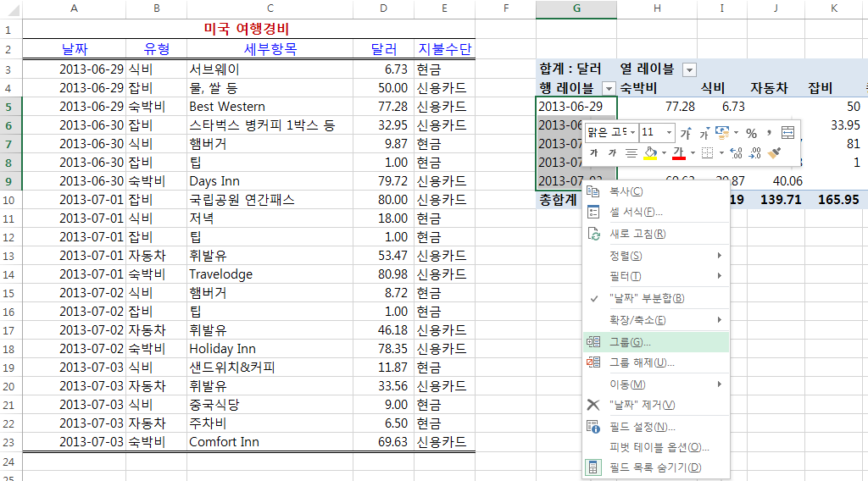The height and width of the screenshot is (481, 868).
Task: Apply percent style
Action: (751, 133)
